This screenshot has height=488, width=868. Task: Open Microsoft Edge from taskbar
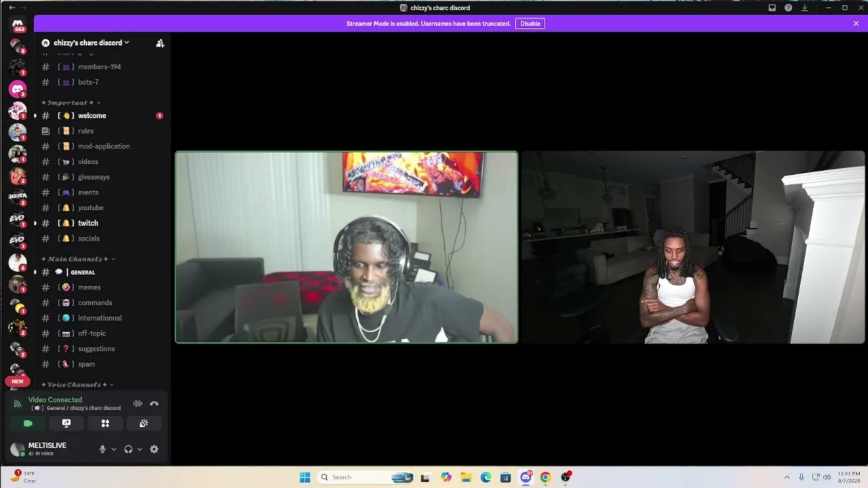click(x=486, y=477)
